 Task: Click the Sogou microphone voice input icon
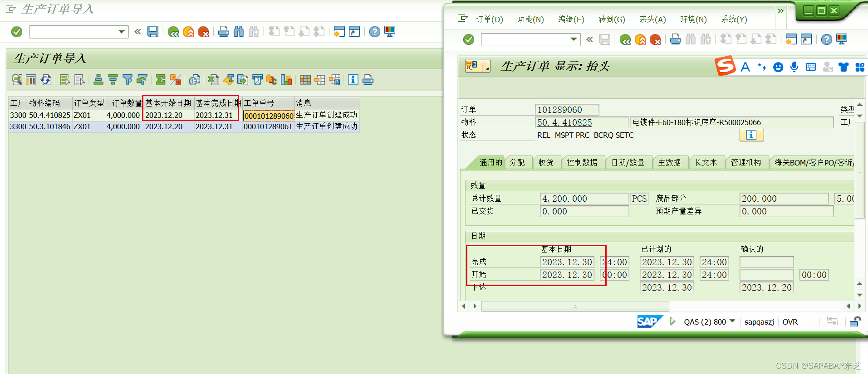794,67
